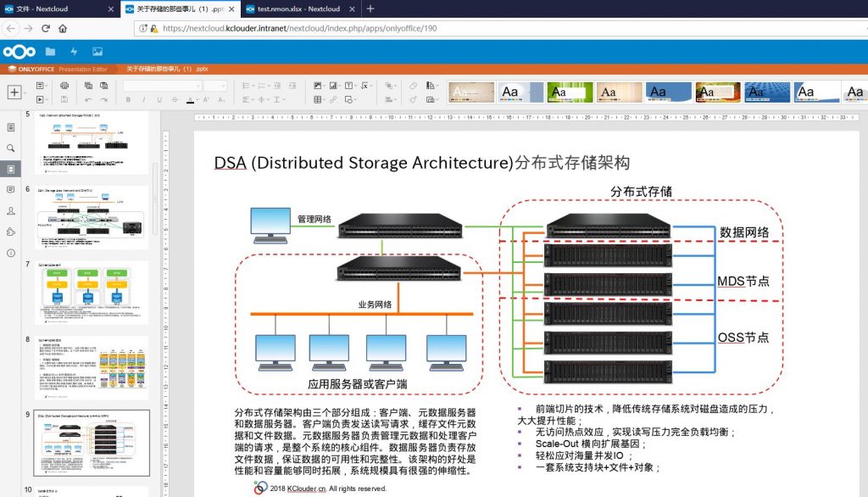The height and width of the screenshot is (497, 868).
Task: Open the About info icon in left sidebar
Action: click(10, 254)
